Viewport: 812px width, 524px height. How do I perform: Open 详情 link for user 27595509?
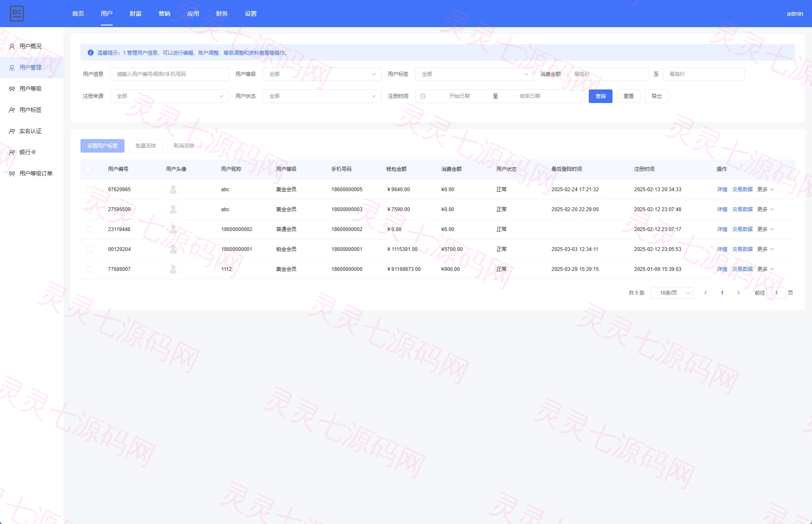(722, 209)
